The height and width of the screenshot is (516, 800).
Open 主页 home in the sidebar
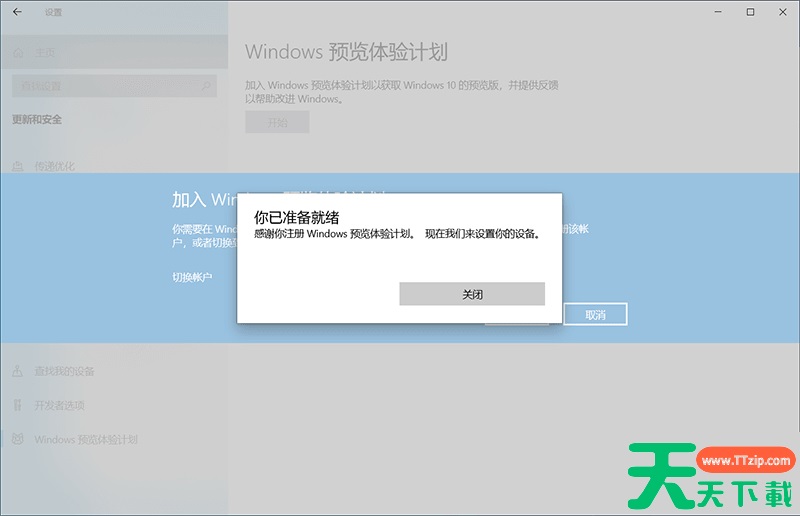point(114,53)
